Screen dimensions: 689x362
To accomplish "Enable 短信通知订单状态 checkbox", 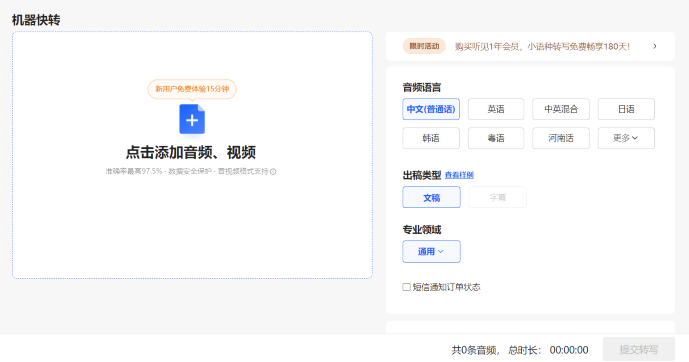I will tap(406, 287).
